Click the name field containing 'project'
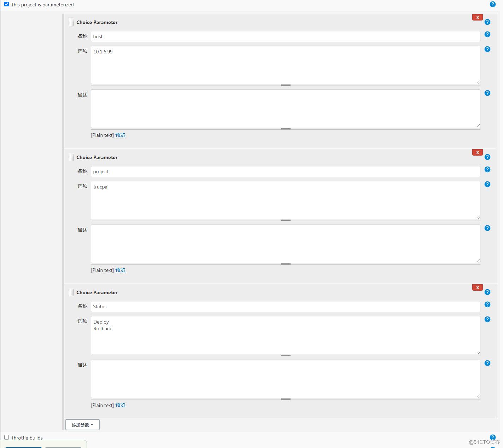 (285, 171)
